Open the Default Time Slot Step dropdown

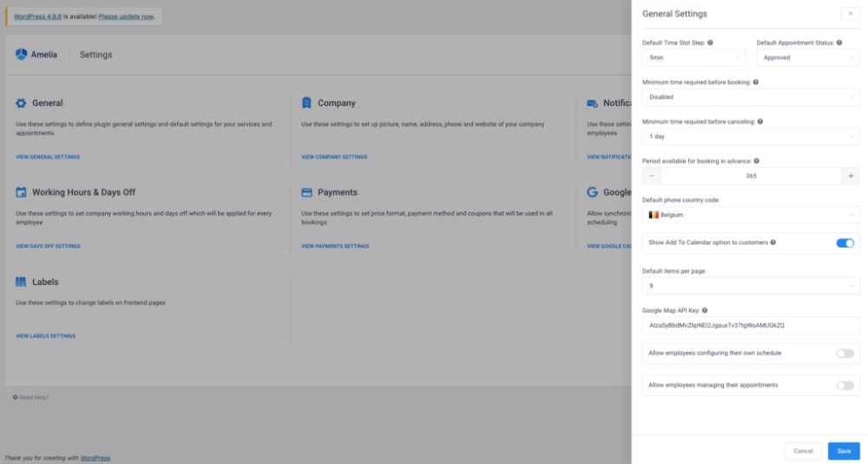[x=694, y=57]
